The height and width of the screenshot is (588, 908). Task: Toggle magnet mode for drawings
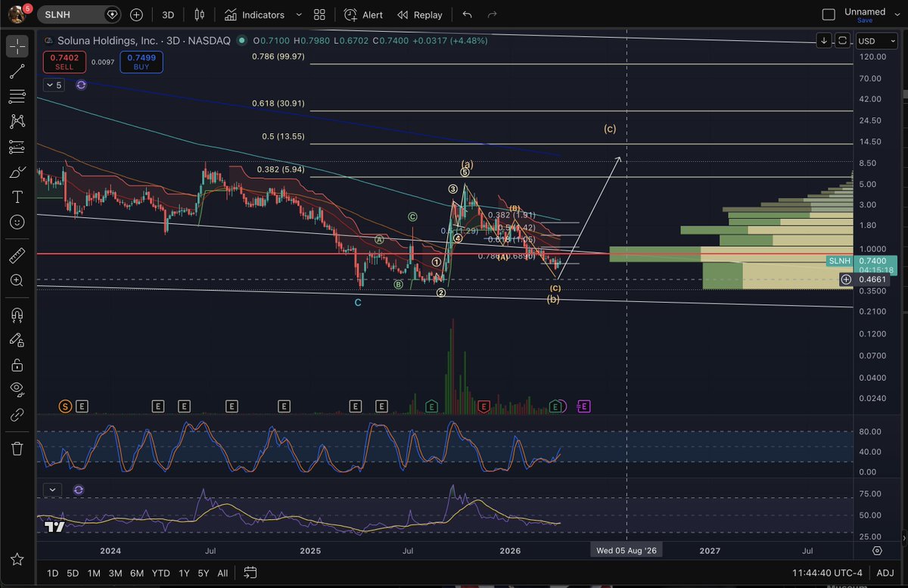(x=17, y=314)
